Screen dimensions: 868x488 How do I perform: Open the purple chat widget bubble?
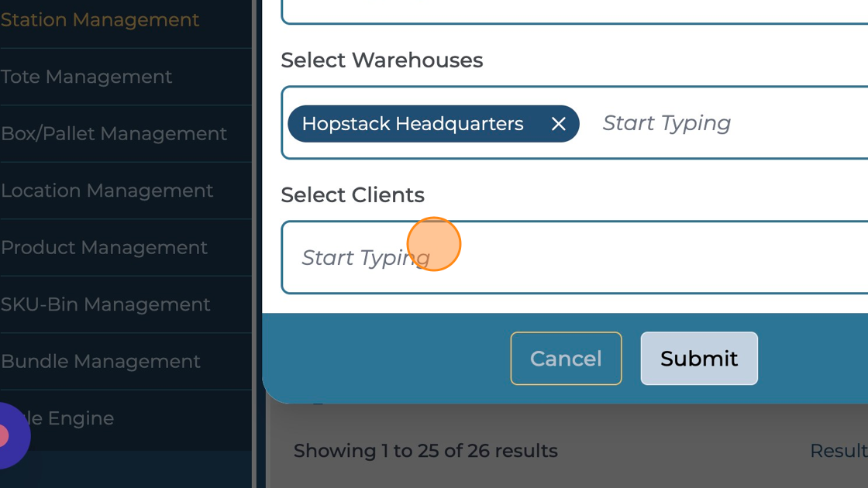tap(8, 436)
